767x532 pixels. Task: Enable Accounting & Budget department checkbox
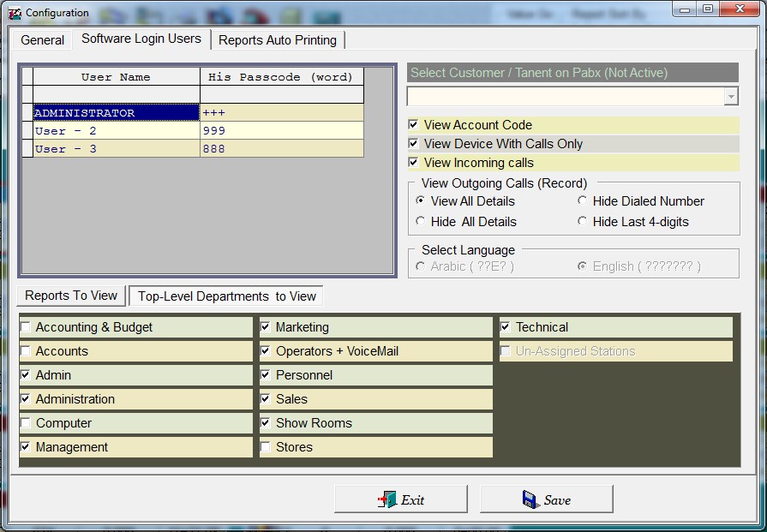[x=26, y=326]
